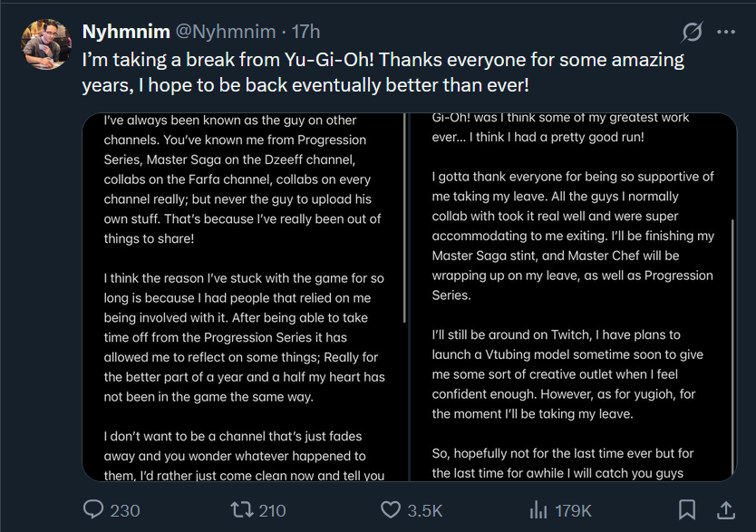Click the repost arrows icon
756x532 pixels.
pos(241,510)
